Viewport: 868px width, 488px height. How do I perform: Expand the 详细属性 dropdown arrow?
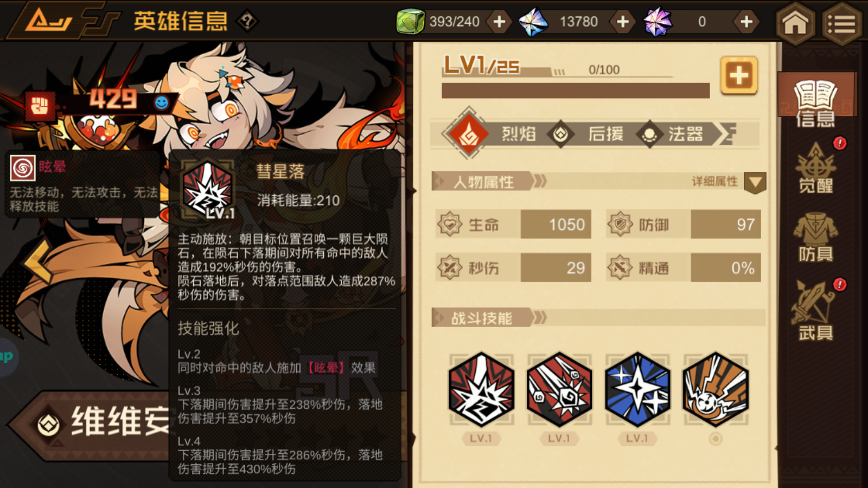click(x=755, y=182)
